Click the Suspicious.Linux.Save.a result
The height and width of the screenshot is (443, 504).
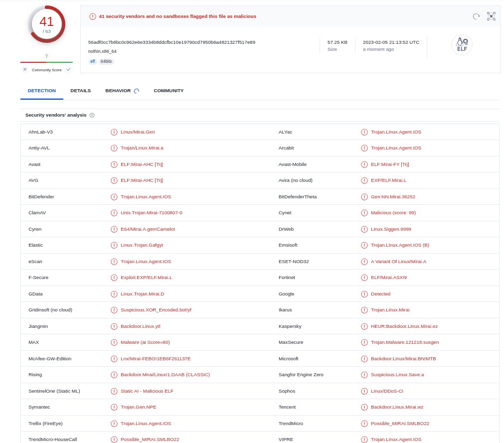pos(397,375)
